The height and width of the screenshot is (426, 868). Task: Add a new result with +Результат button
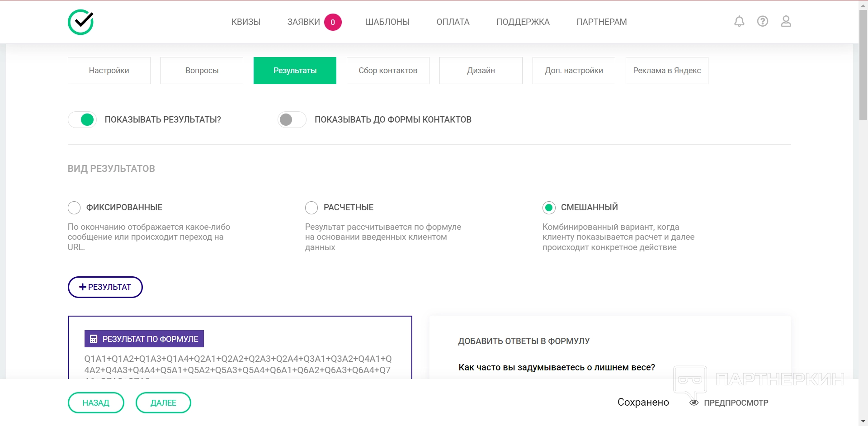point(105,287)
